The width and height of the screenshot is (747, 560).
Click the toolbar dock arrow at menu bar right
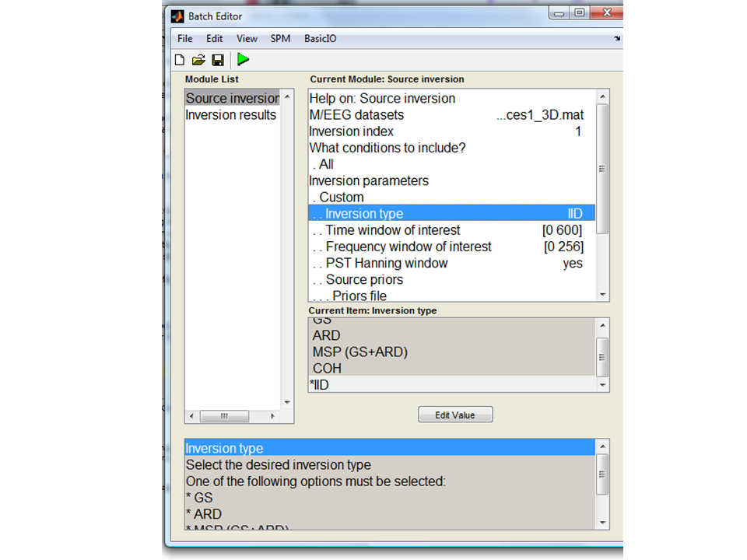tap(617, 38)
